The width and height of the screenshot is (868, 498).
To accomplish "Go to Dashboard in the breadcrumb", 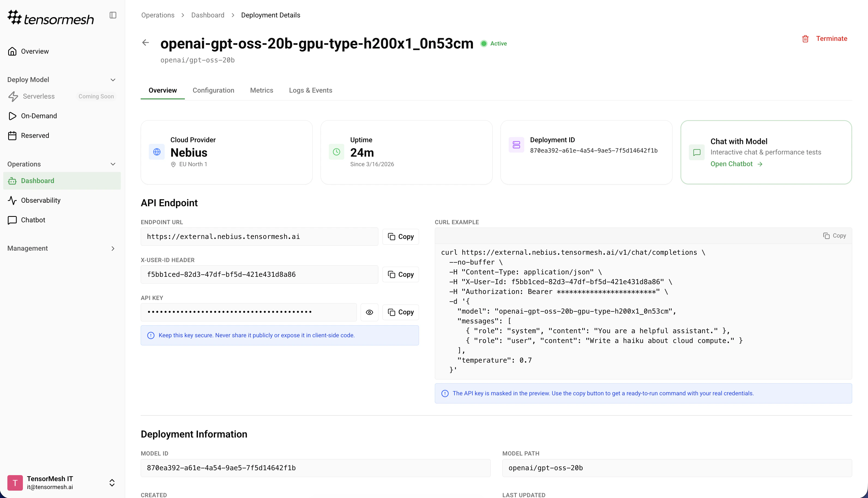I will [207, 15].
